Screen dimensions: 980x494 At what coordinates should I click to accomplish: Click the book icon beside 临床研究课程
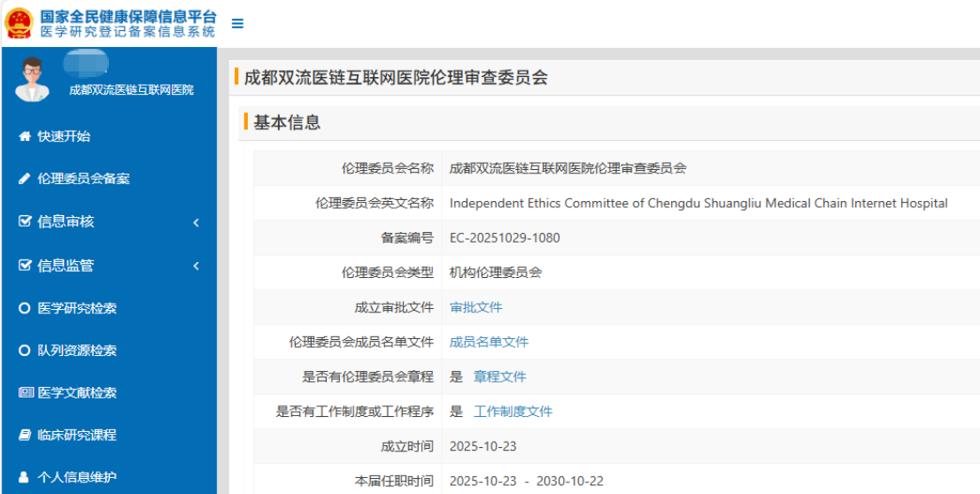point(25,436)
